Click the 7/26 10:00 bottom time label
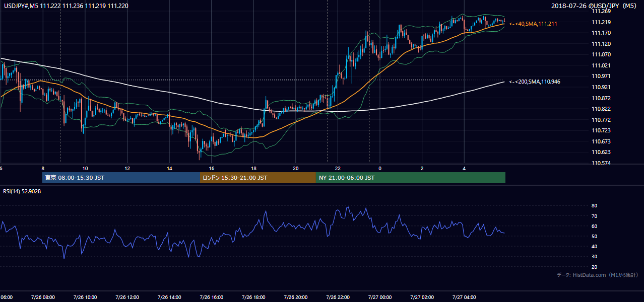 [85, 297]
